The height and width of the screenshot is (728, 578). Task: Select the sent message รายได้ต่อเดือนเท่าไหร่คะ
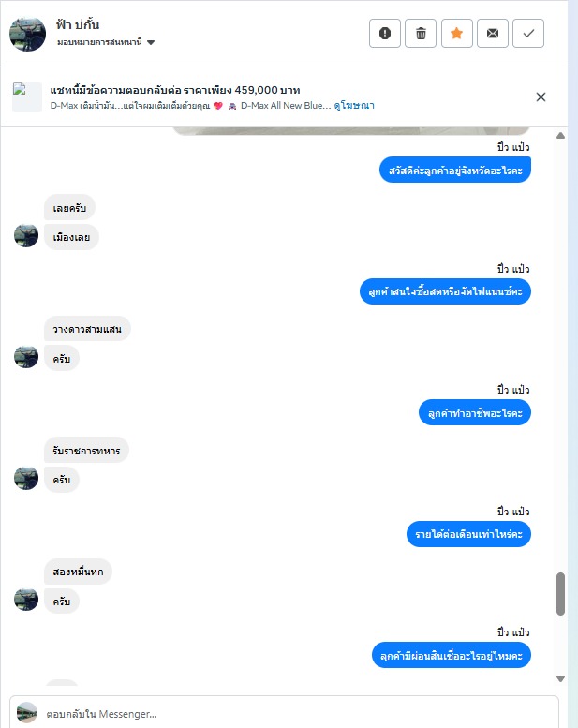click(x=469, y=534)
